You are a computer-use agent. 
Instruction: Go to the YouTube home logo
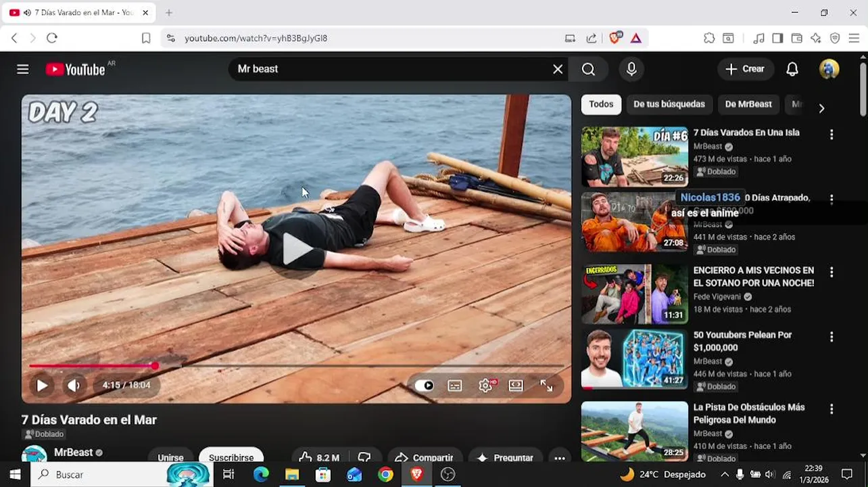[x=76, y=69]
